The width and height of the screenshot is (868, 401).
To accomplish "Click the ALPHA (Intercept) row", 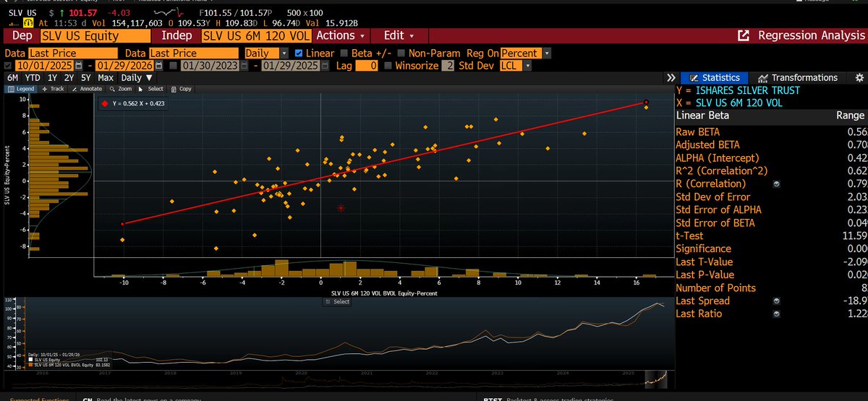I will click(771, 158).
